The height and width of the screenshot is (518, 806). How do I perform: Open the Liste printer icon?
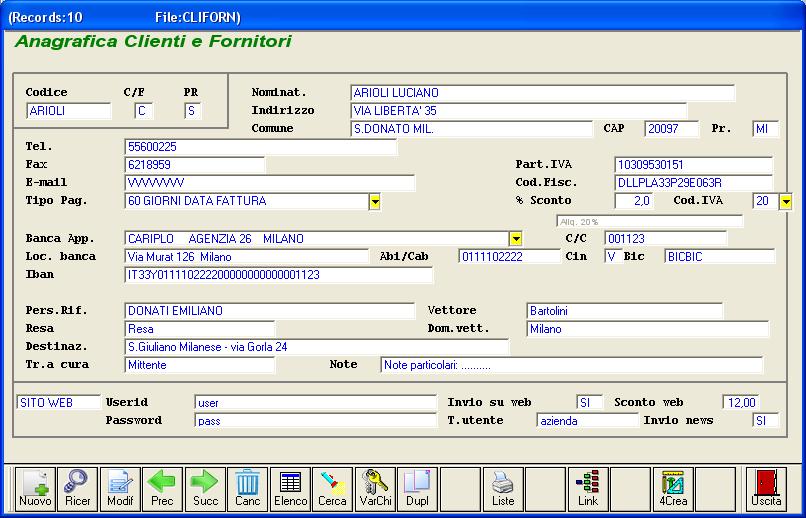pyautogui.click(x=503, y=489)
